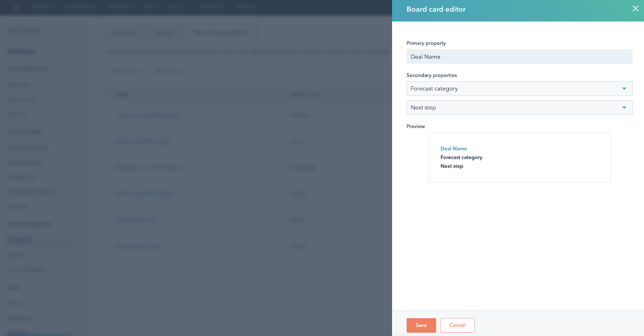Screen dimensions: 644x336
Task: Save the board card settings
Action: [x=421, y=325]
